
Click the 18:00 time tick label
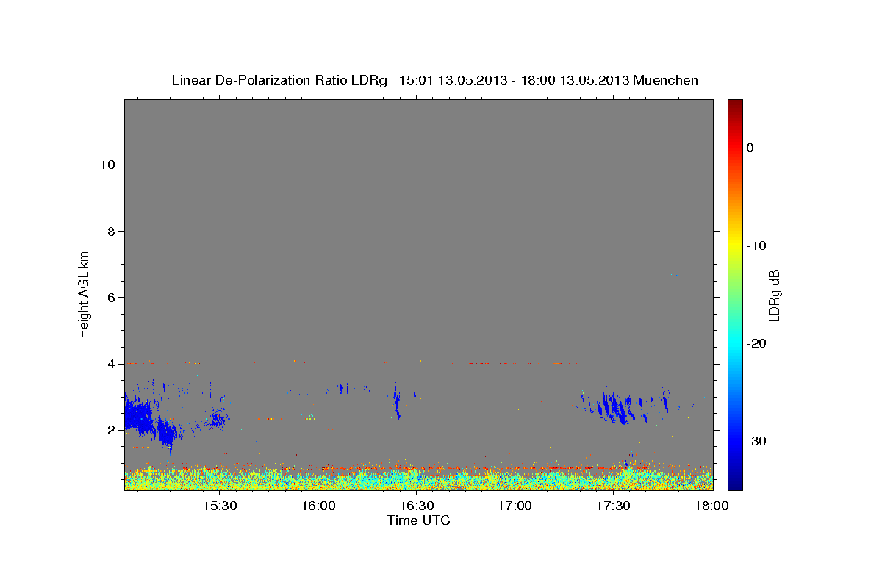tap(712, 506)
